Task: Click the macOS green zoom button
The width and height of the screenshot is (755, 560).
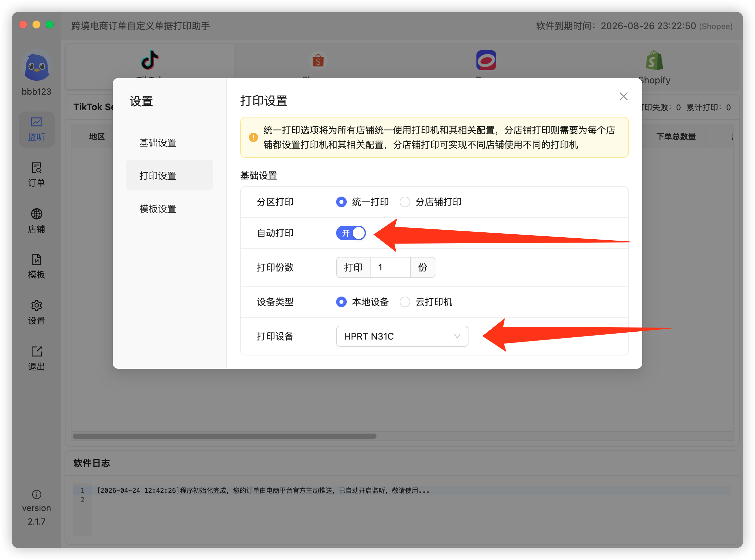Action: click(x=50, y=24)
